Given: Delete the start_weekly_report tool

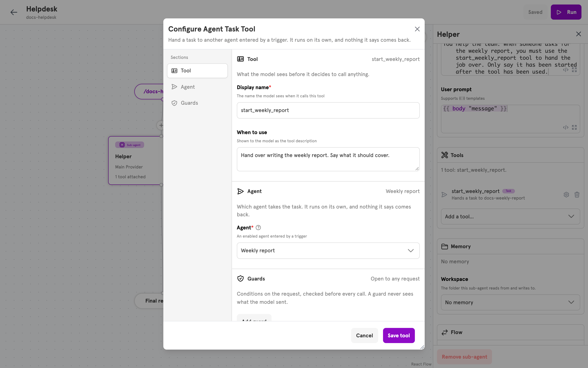Looking at the screenshot, I should (x=577, y=194).
